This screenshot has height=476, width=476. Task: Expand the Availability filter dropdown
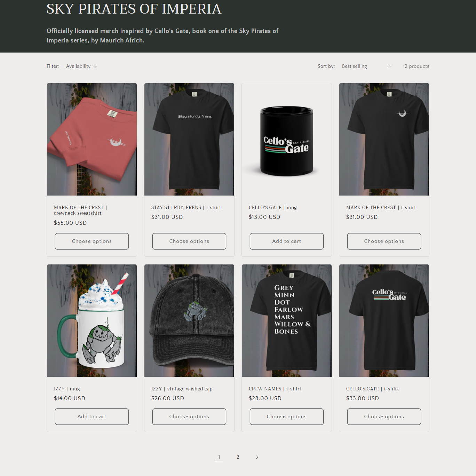[x=81, y=66]
